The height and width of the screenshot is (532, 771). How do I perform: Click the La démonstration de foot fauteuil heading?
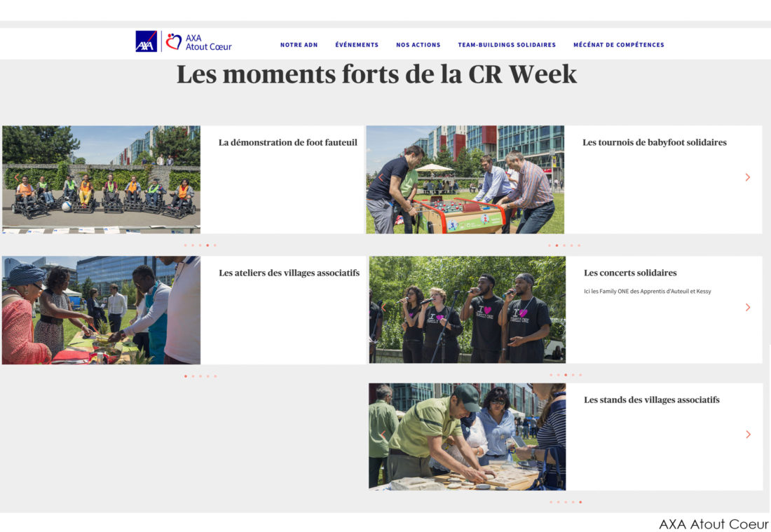click(x=287, y=142)
